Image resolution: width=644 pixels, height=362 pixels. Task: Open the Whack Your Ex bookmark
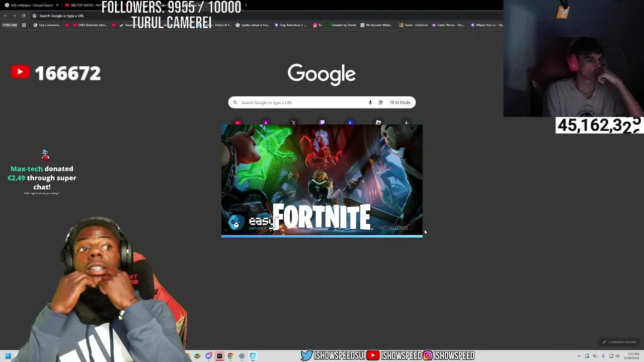[487, 25]
